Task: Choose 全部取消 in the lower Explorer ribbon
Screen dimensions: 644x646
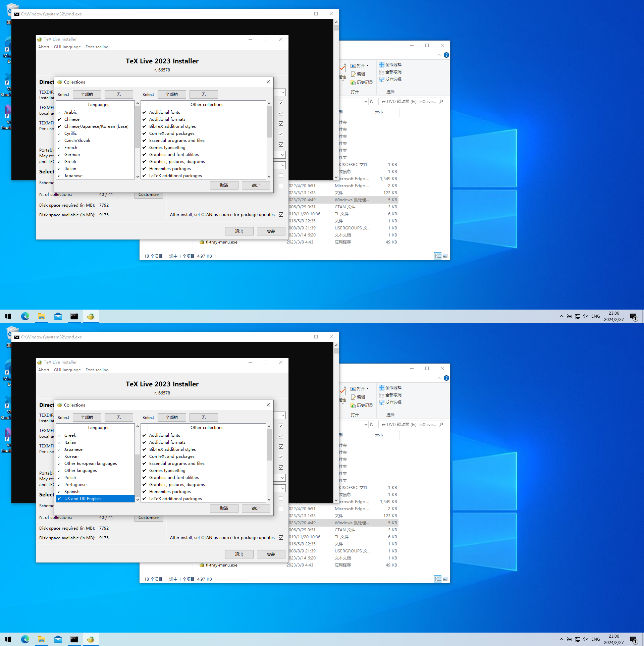Action: [x=390, y=395]
